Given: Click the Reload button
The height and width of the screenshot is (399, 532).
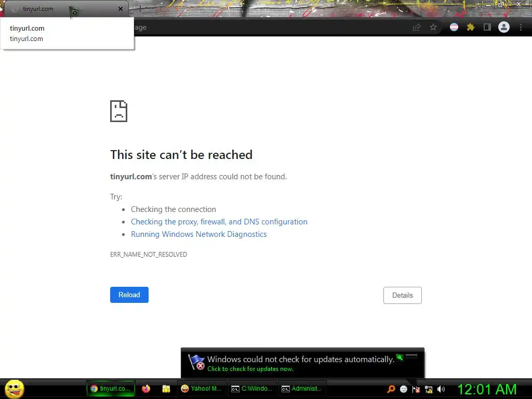Looking at the screenshot, I should [129, 295].
